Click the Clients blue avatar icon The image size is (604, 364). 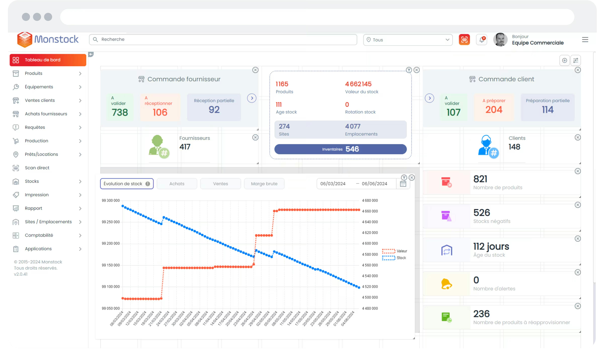point(488,147)
